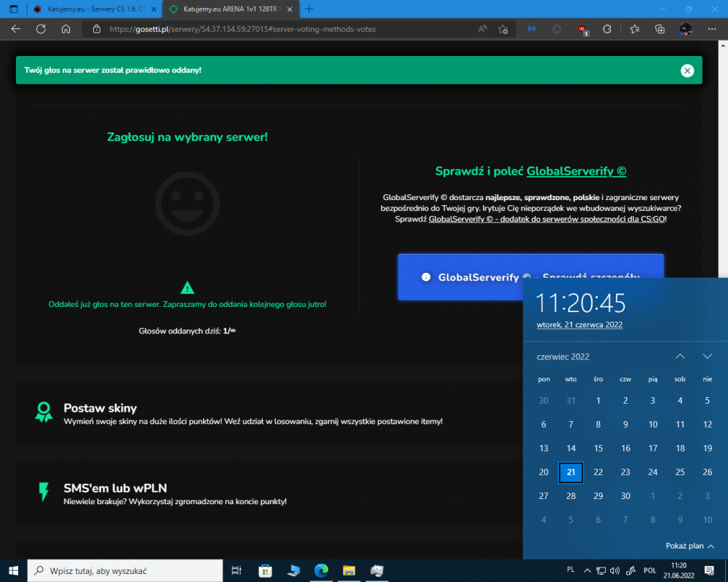Launch Microsoft Store from the taskbar

(265, 570)
